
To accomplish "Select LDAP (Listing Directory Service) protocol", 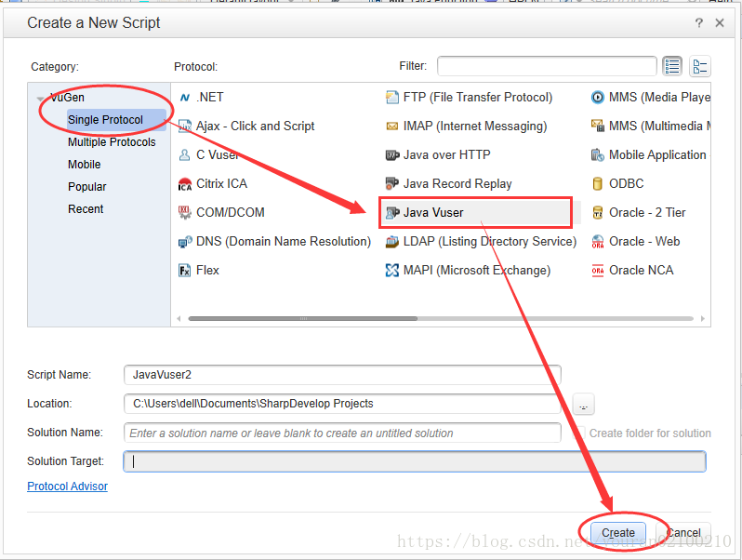I will [481, 242].
